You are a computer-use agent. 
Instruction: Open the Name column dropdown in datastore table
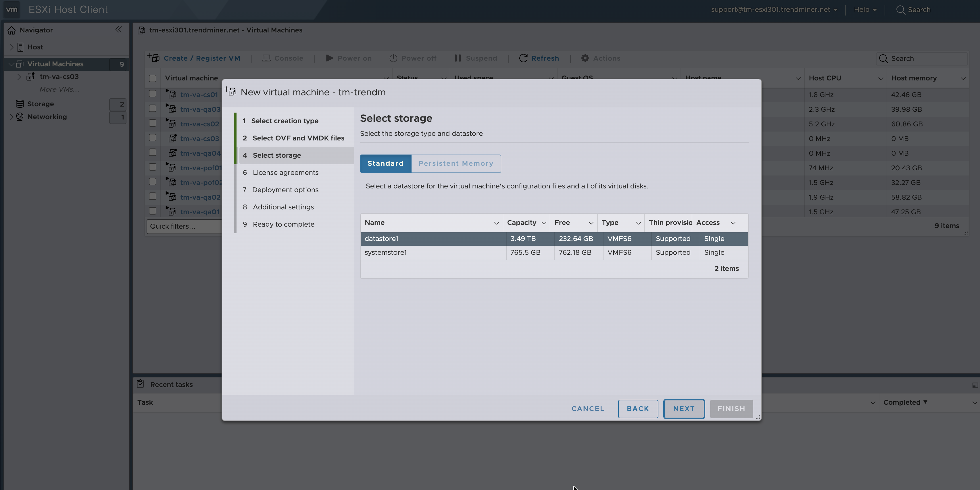(x=496, y=223)
